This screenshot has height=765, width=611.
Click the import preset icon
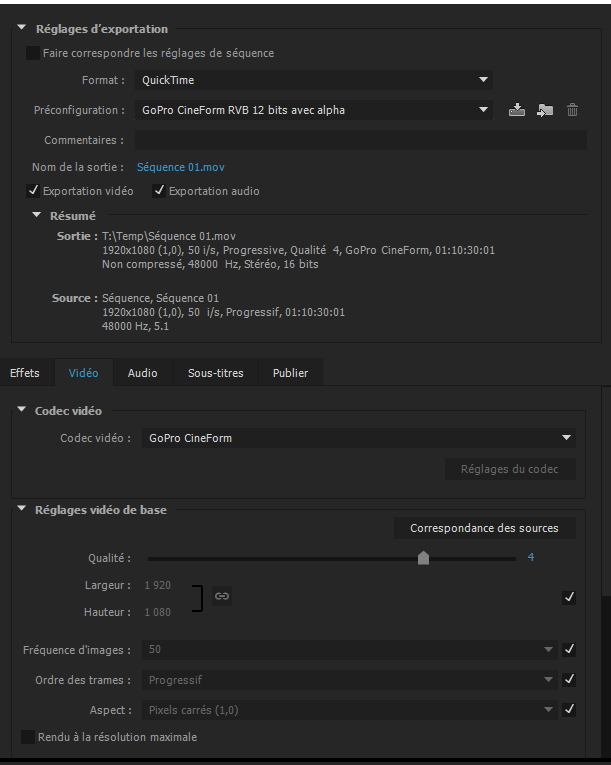(x=545, y=110)
